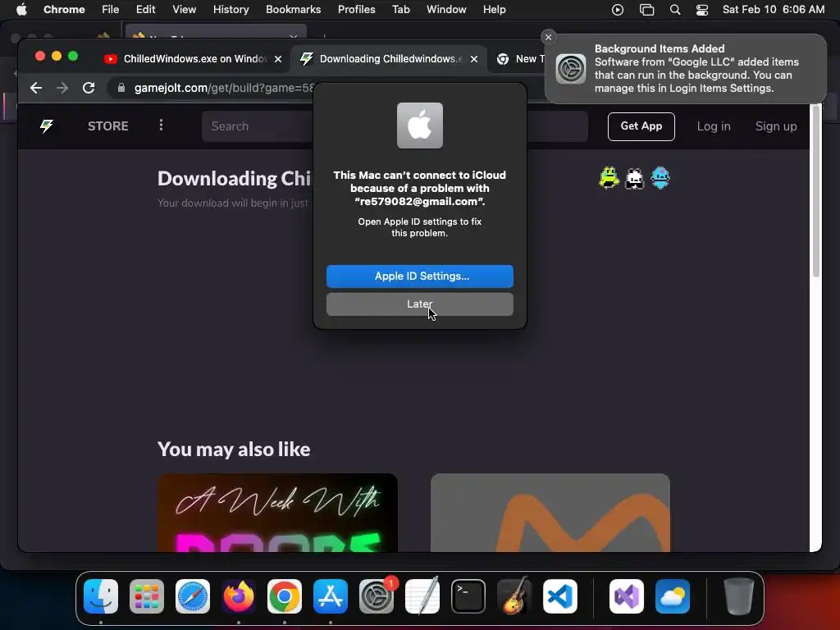840x630 pixels.
Task: Switch to Chrome via the Dock icon
Action: tap(285, 596)
